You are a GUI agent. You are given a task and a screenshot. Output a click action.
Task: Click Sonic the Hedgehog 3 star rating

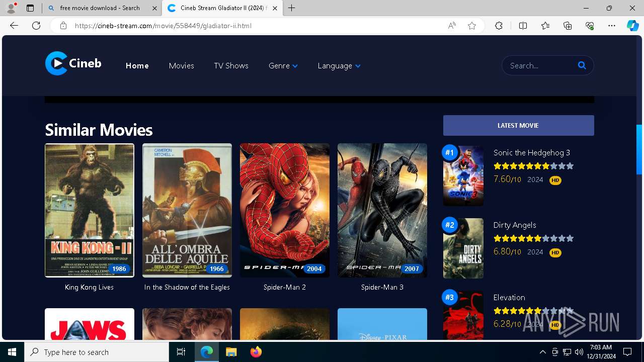click(x=533, y=166)
